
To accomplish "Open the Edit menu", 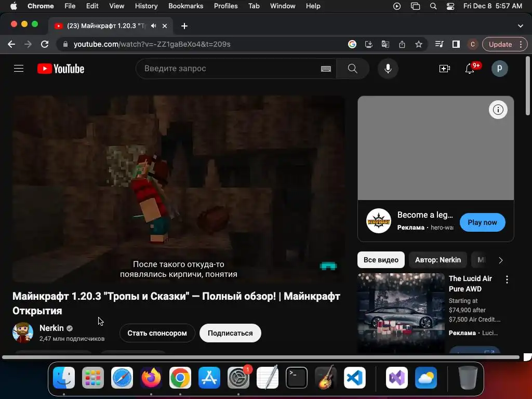I will pos(92,6).
